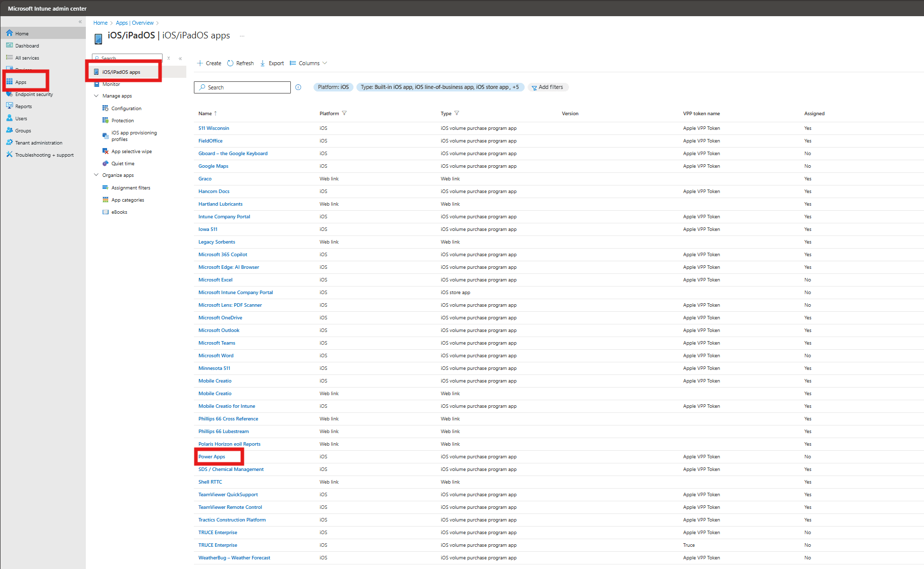Viewport: 924px width, 569px height.
Task: Select Protection under Manage apps
Action: (x=123, y=120)
